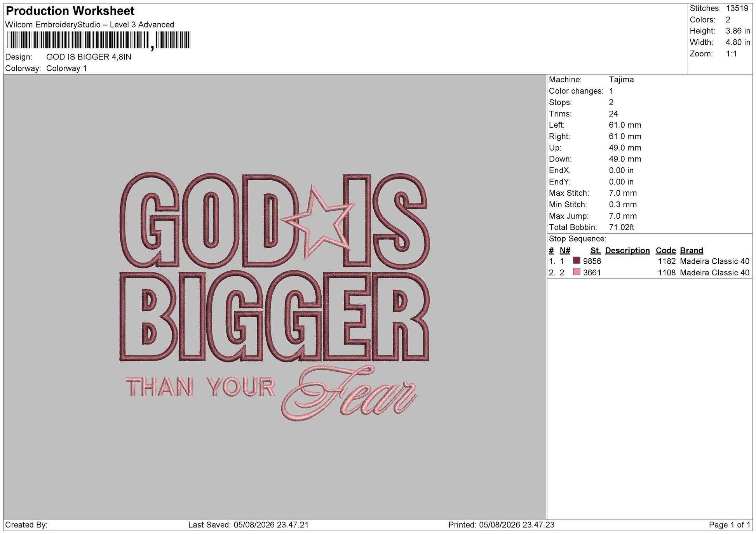Screen dimensions: 756x534
Task: Click the 'THAN YOUR' pink lettering
Action: click(200, 387)
